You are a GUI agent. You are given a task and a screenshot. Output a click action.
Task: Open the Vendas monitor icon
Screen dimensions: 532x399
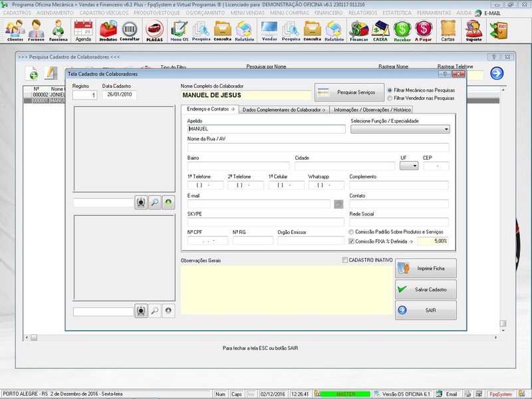[x=269, y=31]
